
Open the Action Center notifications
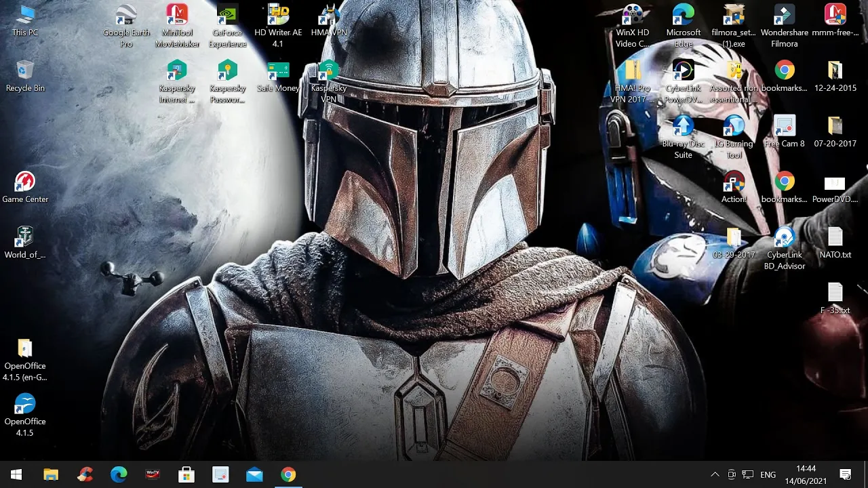[846, 474]
